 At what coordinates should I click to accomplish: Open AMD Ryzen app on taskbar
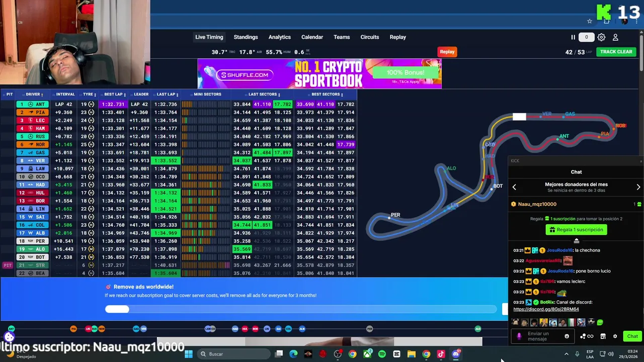pyautogui.click(x=308, y=354)
